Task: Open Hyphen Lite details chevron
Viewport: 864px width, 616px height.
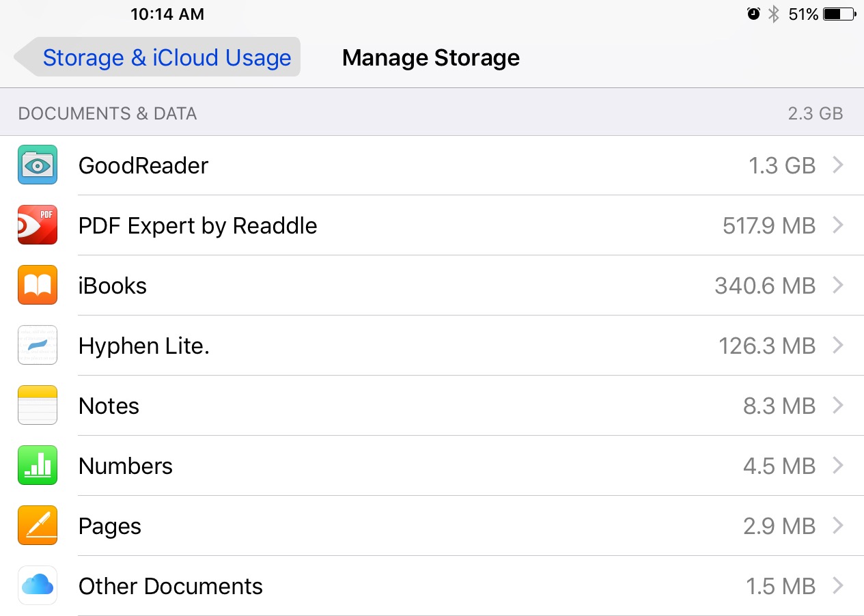Action: [x=838, y=346]
